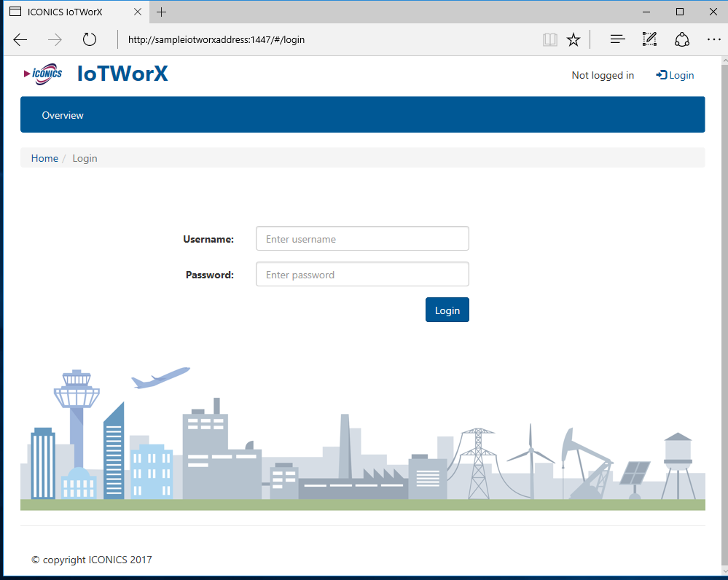Add page to favorites with star icon
Image resolution: width=728 pixels, height=580 pixels.
pyautogui.click(x=574, y=39)
